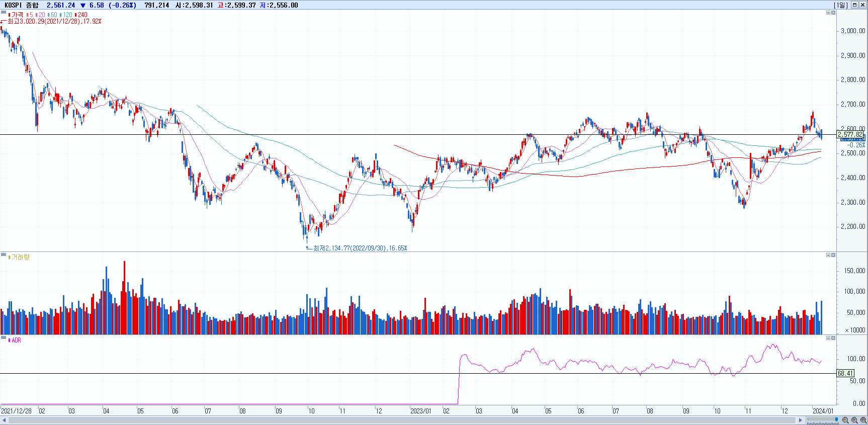
Task: Click the open price 시:2,598.31
Action: pos(194,5)
